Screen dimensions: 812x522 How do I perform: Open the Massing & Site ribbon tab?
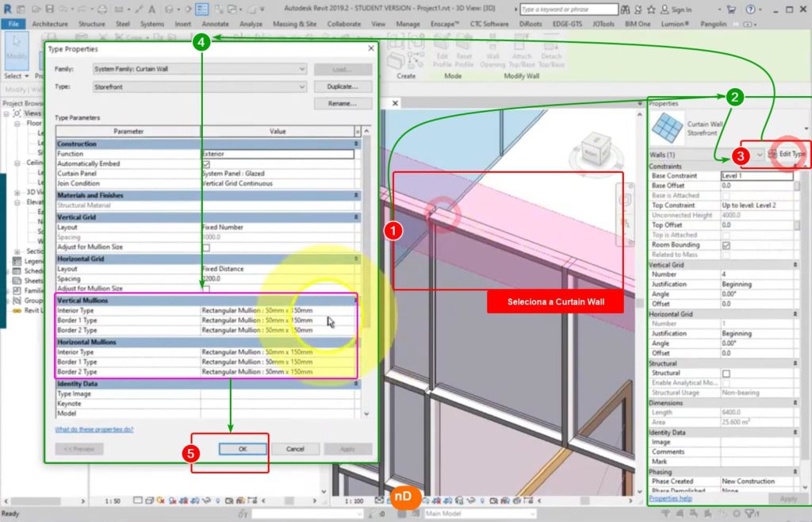click(x=293, y=24)
